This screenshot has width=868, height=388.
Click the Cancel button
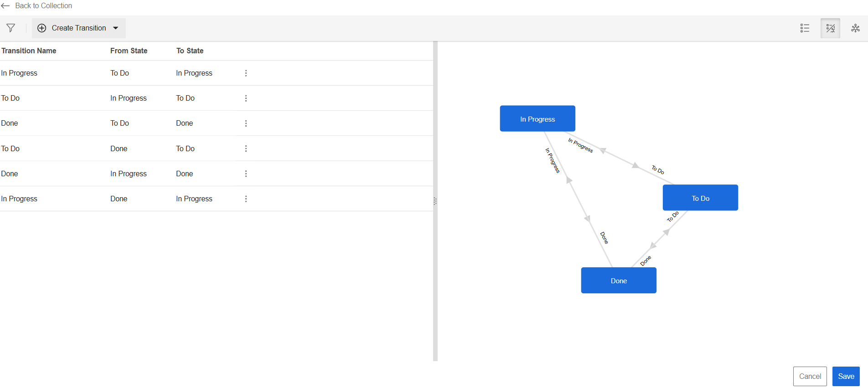click(810, 376)
